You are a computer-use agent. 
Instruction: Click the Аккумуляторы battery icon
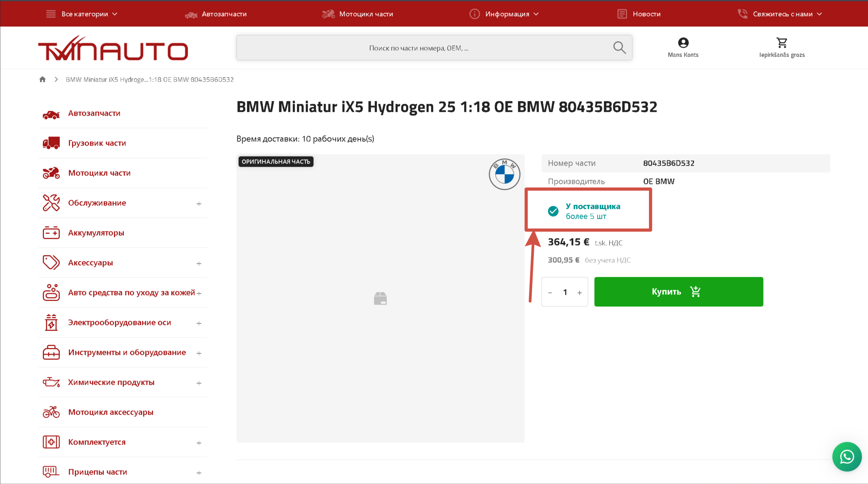coord(51,233)
